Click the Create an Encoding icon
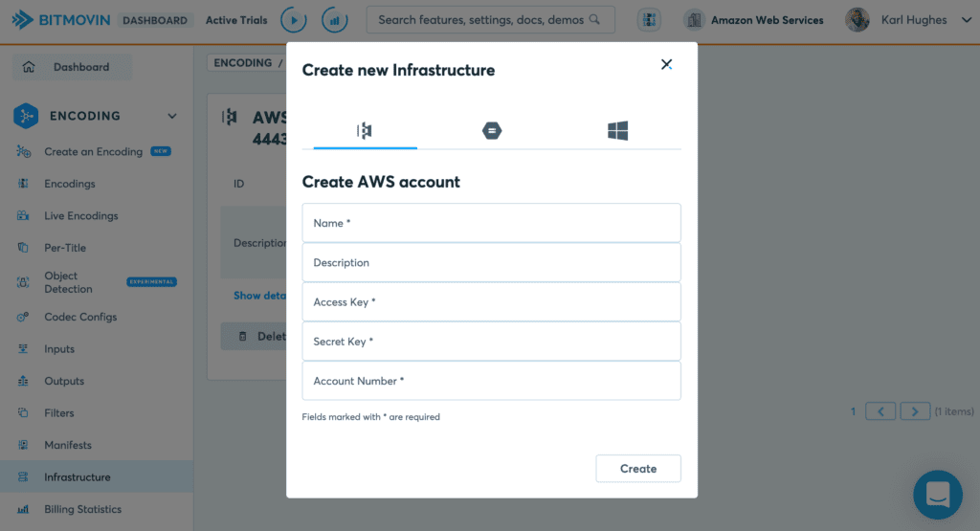The height and width of the screenshot is (531, 980). pos(24,151)
